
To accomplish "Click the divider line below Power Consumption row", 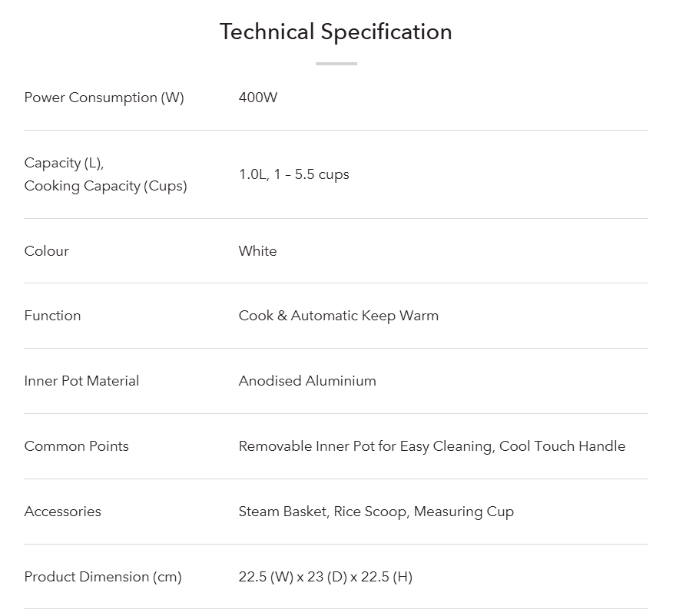I will pos(336,130).
